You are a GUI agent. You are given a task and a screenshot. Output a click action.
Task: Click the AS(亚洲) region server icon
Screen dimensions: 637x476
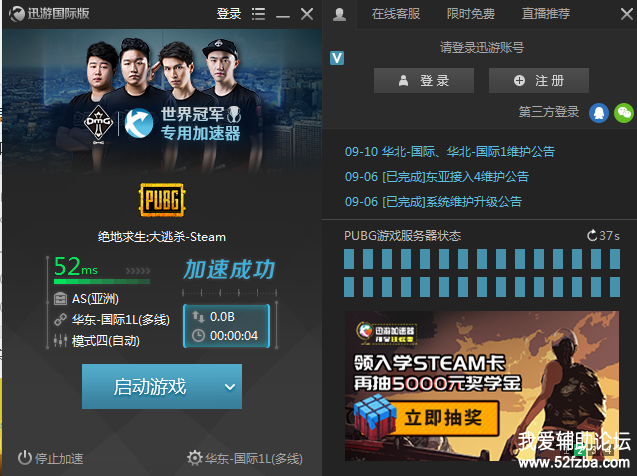[60, 299]
